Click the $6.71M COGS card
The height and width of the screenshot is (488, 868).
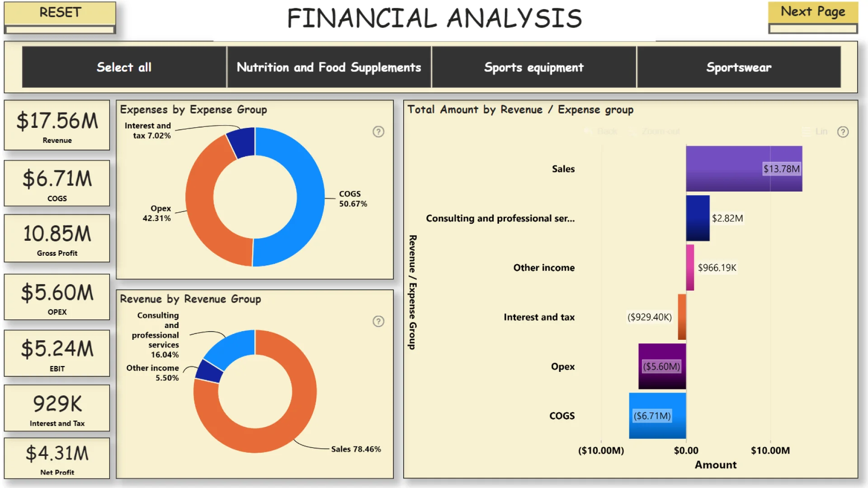pos(57,183)
